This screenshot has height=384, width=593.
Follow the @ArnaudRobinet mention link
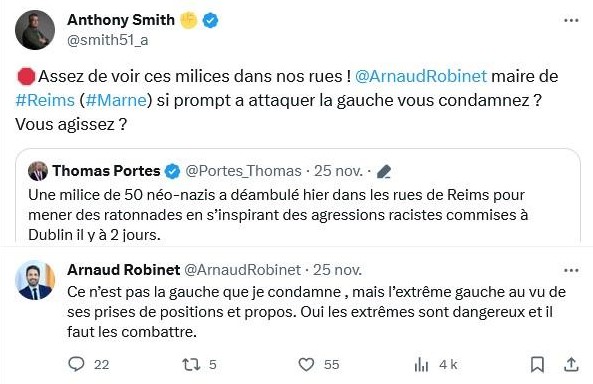point(421,76)
